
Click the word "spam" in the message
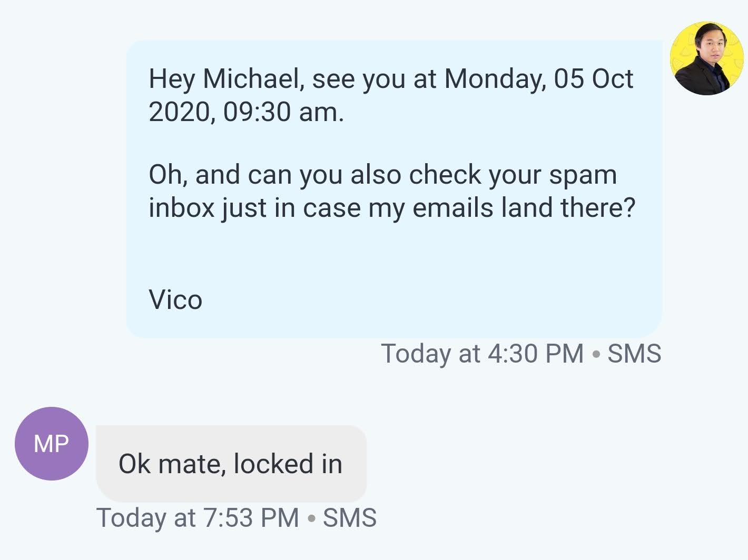(x=583, y=175)
